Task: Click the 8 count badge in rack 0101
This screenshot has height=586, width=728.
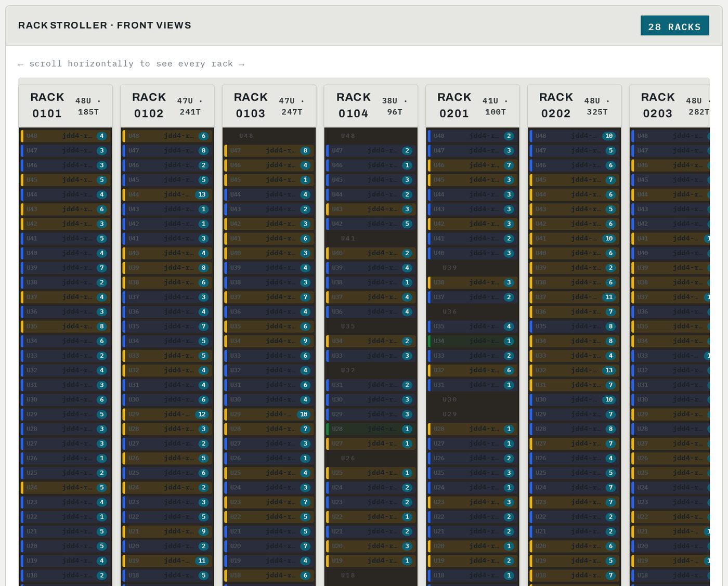Action: 102,327
